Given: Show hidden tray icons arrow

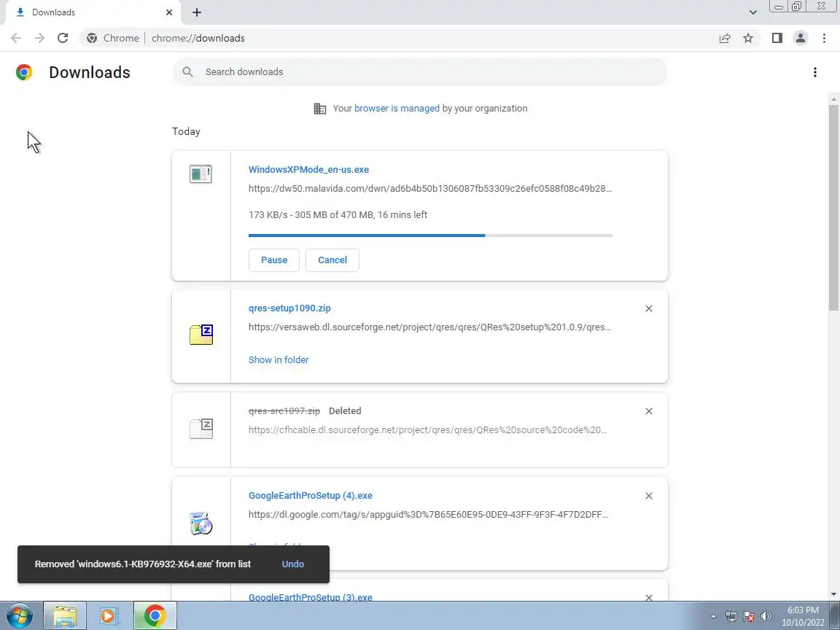Looking at the screenshot, I should tap(714, 617).
